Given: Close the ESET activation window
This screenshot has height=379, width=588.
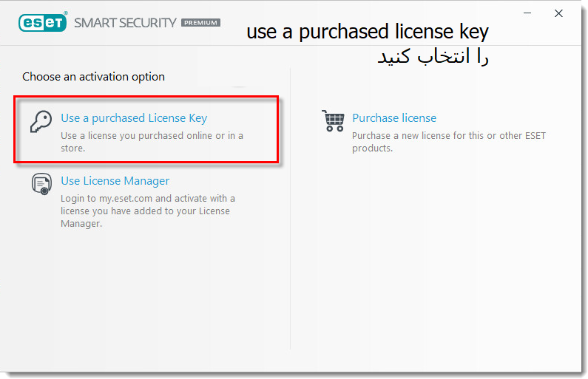Looking at the screenshot, I should [x=558, y=13].
